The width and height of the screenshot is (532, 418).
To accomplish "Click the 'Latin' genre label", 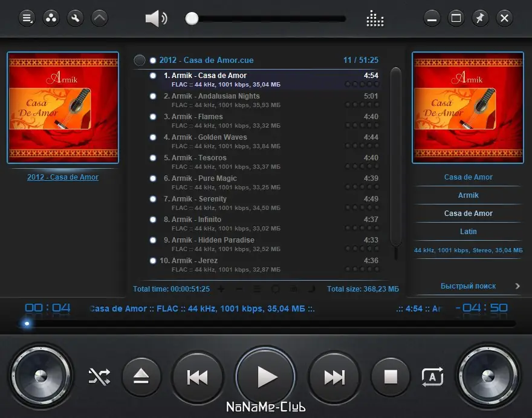I will (468, 232).
